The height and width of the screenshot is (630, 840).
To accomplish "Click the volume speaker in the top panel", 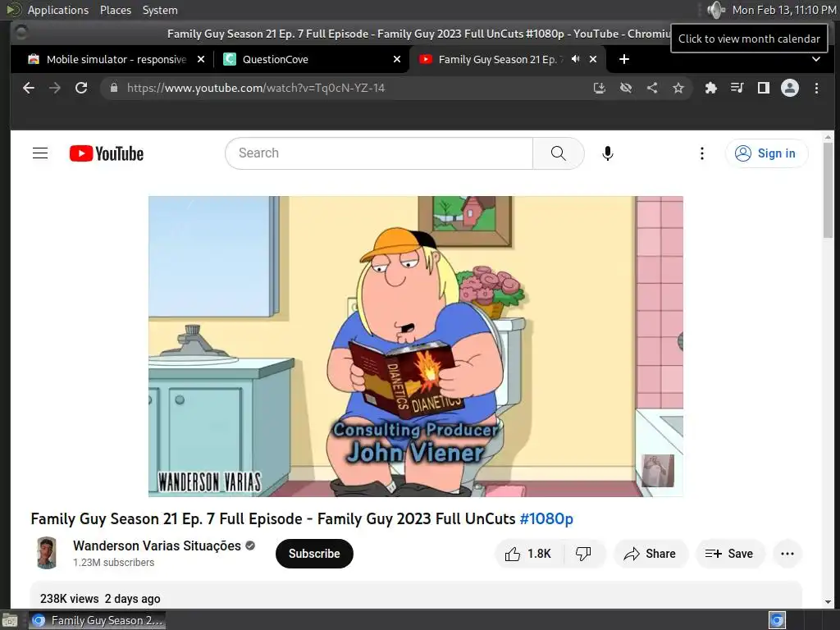I will pos(715,10).
